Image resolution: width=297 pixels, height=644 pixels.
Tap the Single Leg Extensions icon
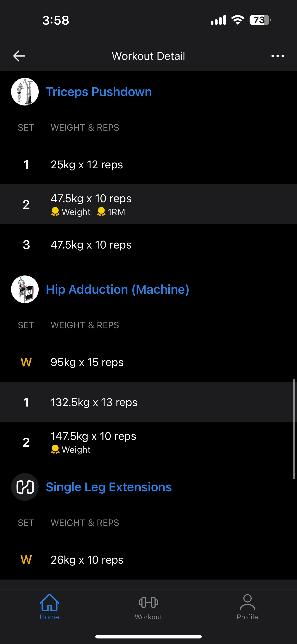[25, 487]
